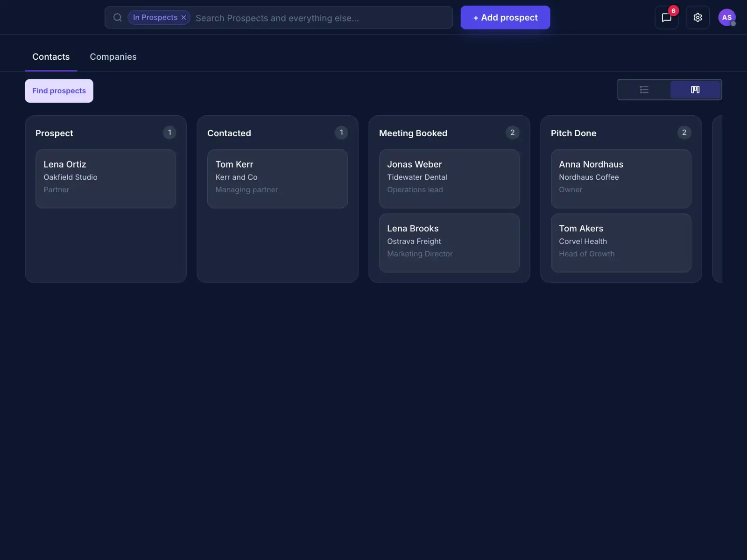The width and height of the screenshot is (747, 560).
Task: Switch to kanban board view
Action: 695,90
